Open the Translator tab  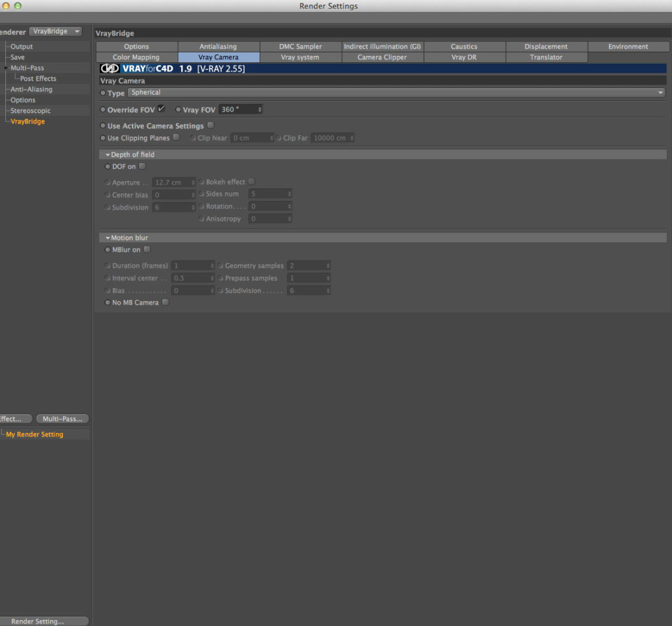pos(547,57)
